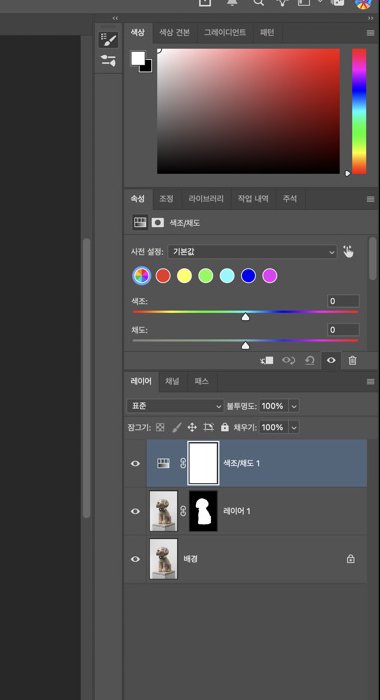The width and height of the screenshot is (380, 700).
Task: Click the hue/saturation icon on 색조/채도 1 layer
Action: pyautogui.click(x=163, y=463)
